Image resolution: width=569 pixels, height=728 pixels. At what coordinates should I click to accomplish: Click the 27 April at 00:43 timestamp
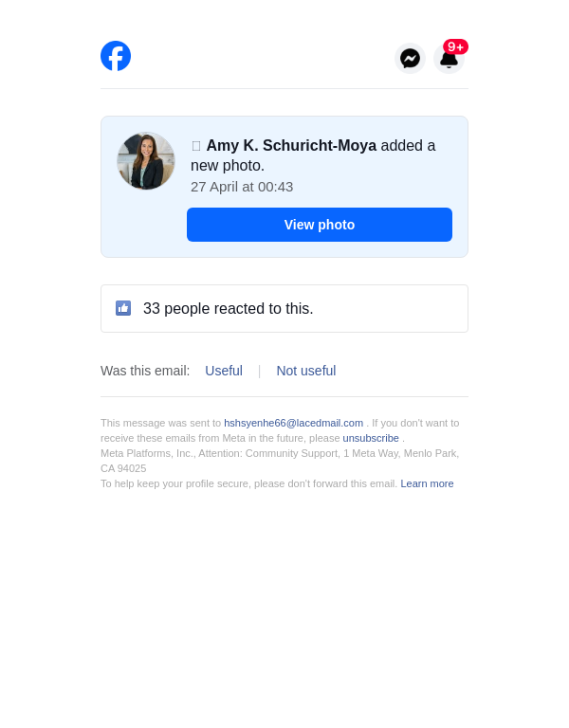tap(242, 187)
